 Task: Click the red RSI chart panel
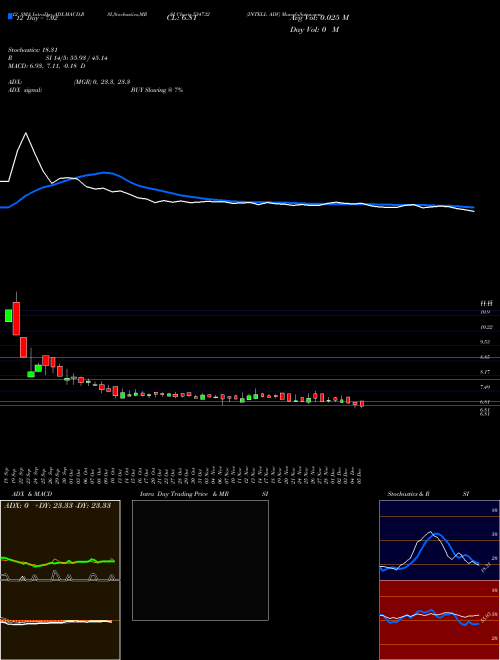click(x=439, y=620)
